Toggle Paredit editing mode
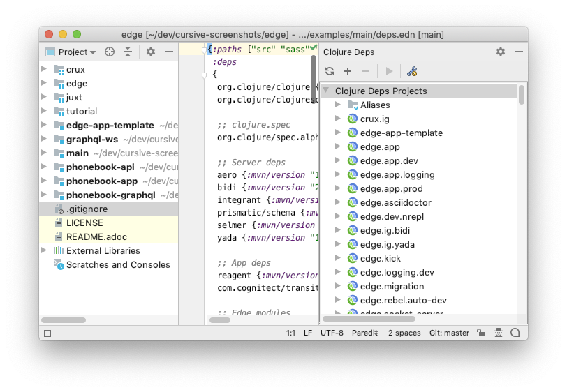The height and width of the screenshot is (392, 567). pos(364,333)
